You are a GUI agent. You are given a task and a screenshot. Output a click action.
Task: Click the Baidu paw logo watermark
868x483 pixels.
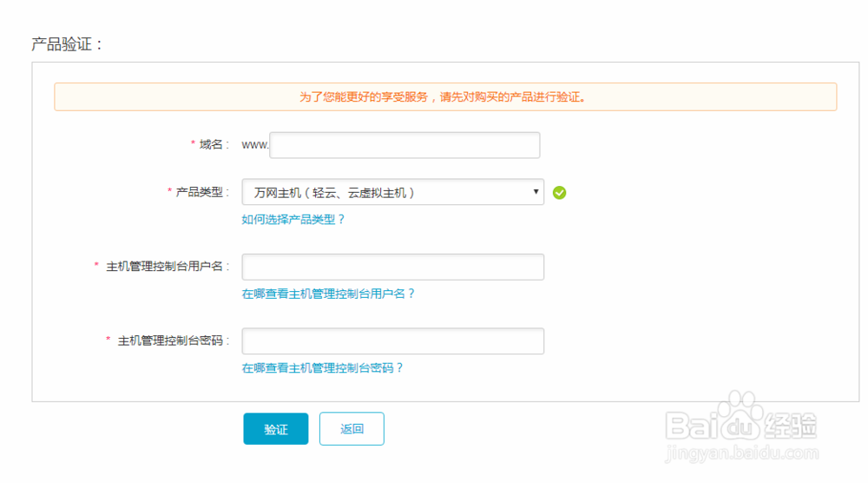pos(740,415)
